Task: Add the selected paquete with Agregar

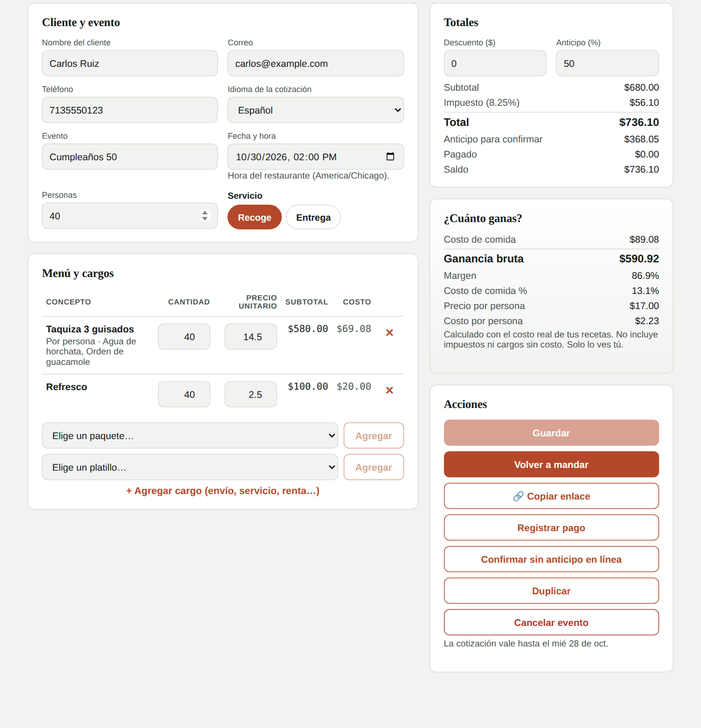Action: tap(374, 435)
